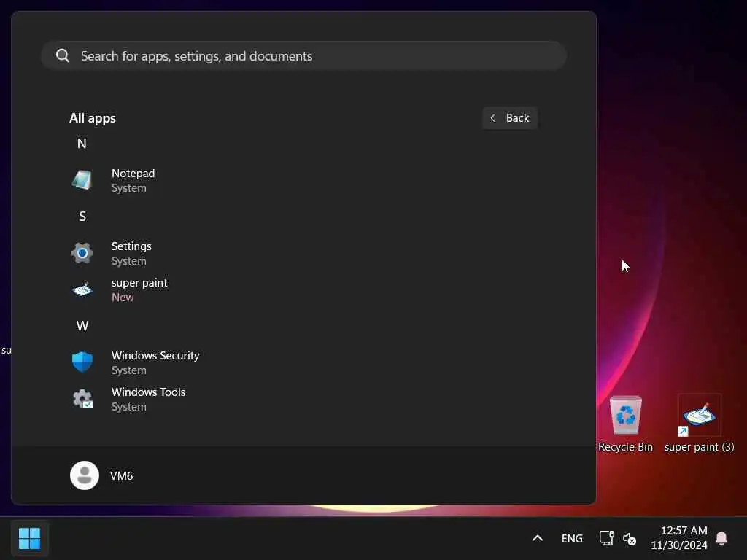
Task: Go back using the Back button
Action: click(x=510, y=118)
